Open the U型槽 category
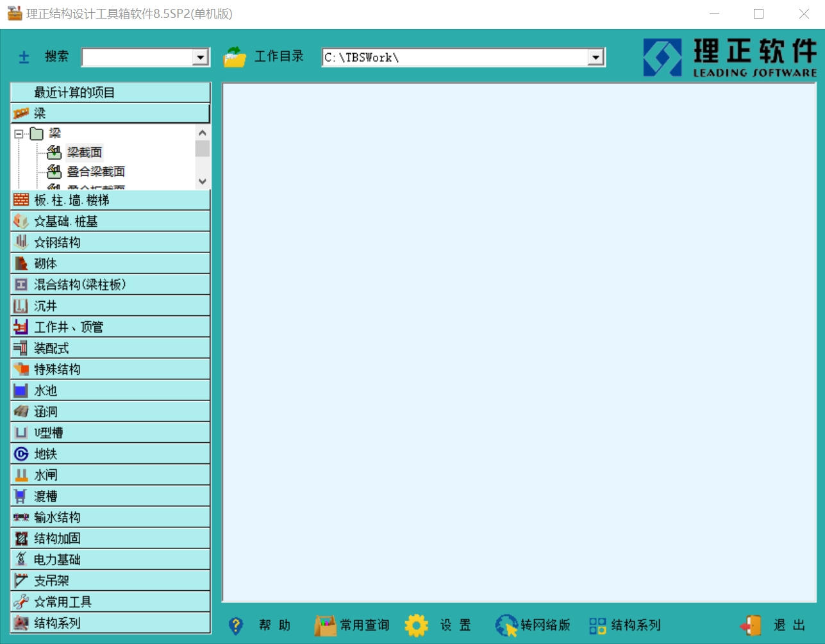825x644 pixels. [110, 433]
